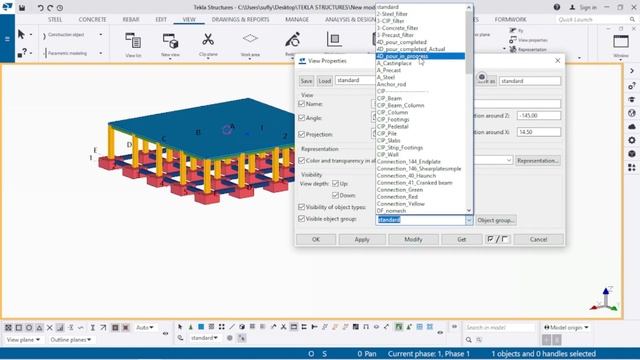Viewport: 640px width, 360px height.
Task: Open the Window ribbon icon
Action: pos(621,41)
